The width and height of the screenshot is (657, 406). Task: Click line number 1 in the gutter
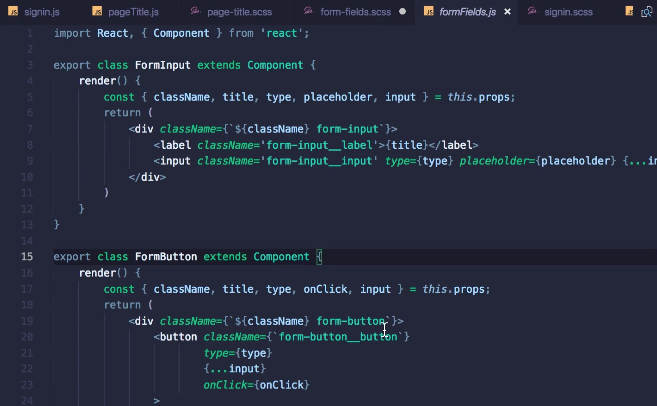point(30,33)
